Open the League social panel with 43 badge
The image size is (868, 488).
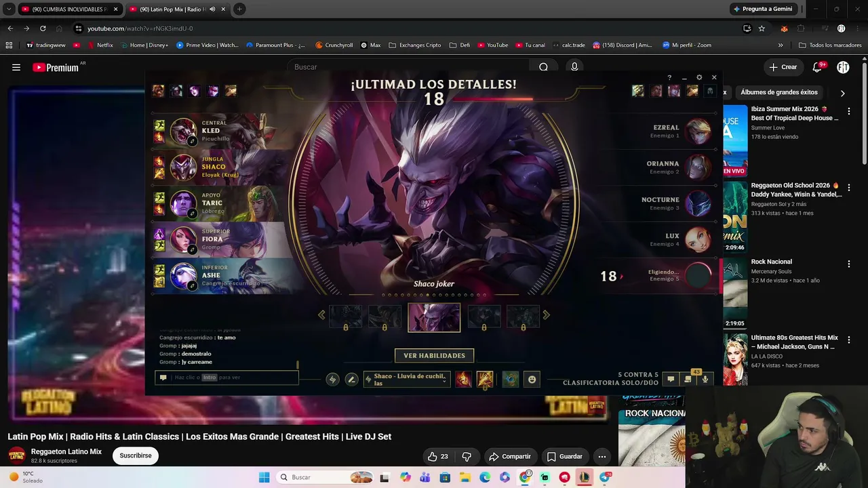pyautogui.click(x=688, y=379)
